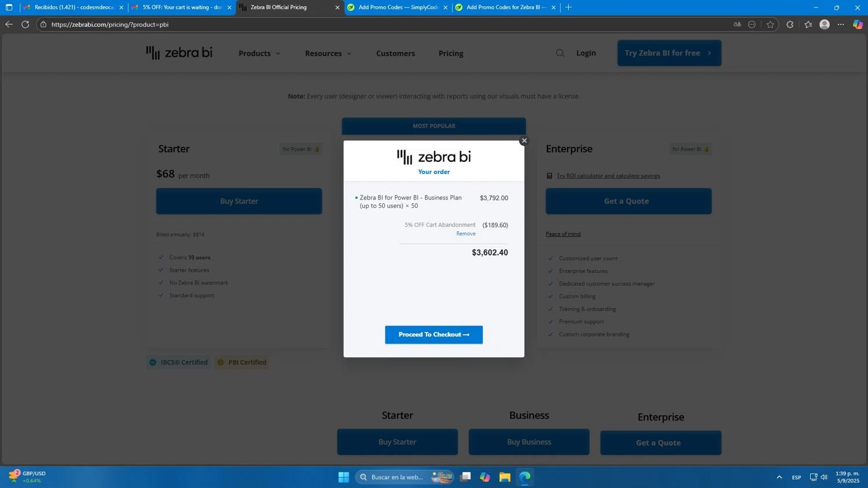Add this page to favorites star
This screenshot has height=488, width=868.
770,24
